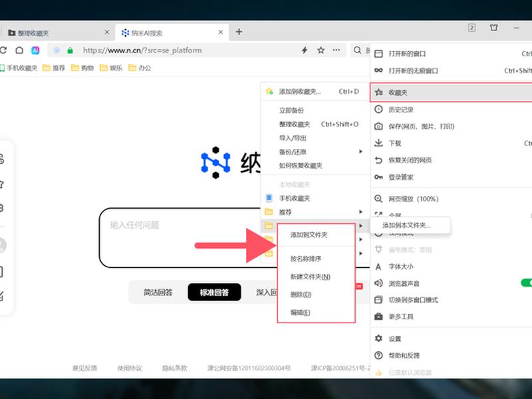Choose 添加到本文件夹... option
532x399 pixels.
click(410, 225)
